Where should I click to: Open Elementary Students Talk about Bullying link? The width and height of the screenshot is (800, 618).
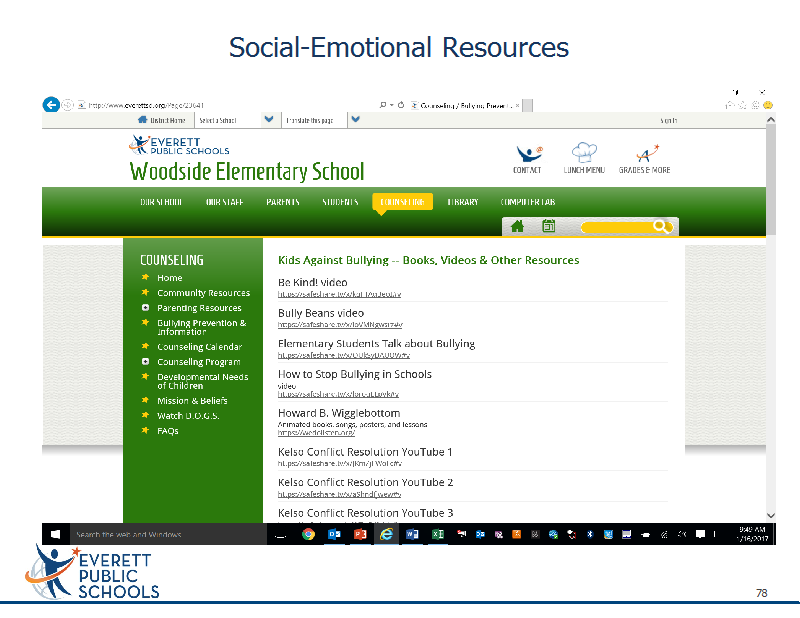(343, 355)
